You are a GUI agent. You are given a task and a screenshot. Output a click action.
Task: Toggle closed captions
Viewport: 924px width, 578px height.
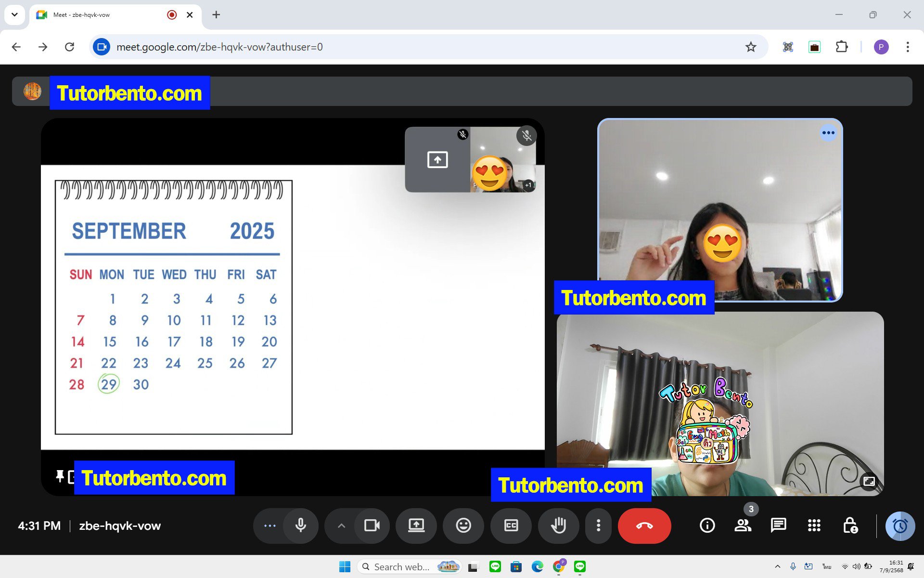pos(511,525)
